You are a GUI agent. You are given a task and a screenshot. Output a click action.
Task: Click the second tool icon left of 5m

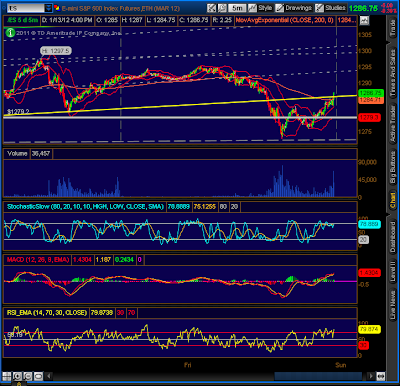[211, 8]
